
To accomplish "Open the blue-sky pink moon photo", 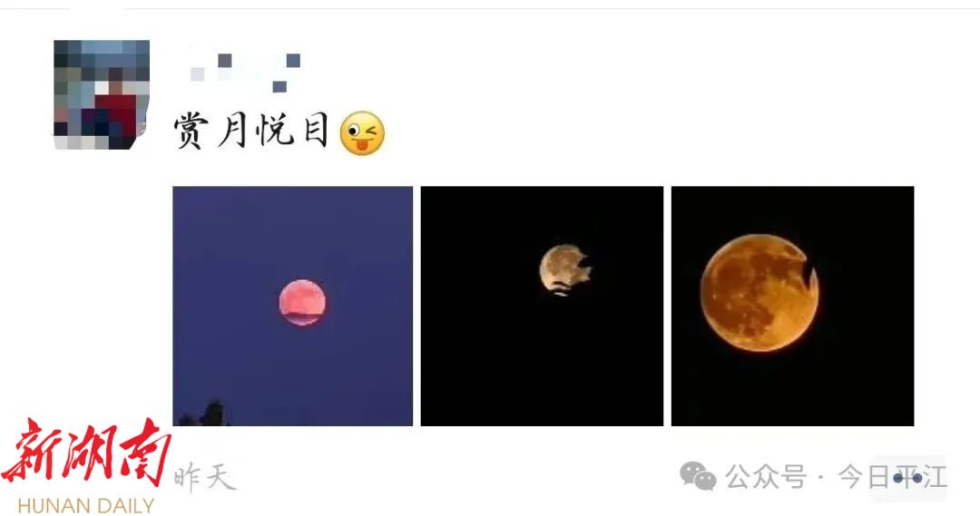I will [292, 307].
